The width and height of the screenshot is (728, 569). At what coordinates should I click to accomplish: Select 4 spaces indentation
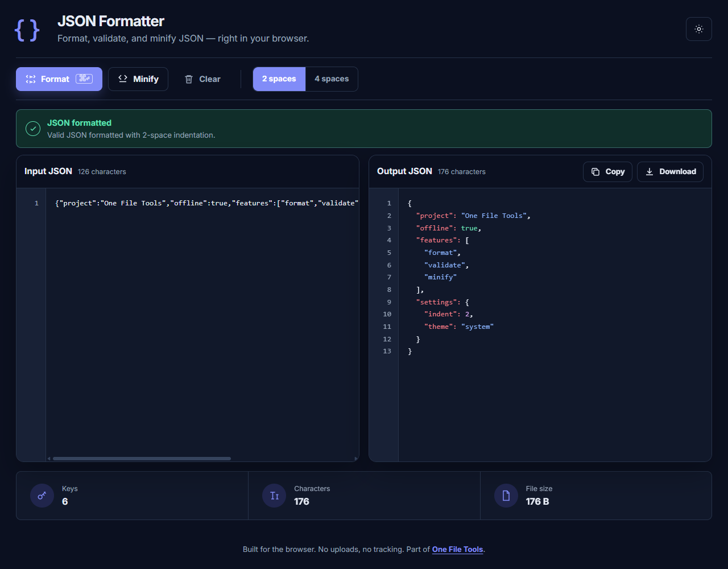(332, 79)
